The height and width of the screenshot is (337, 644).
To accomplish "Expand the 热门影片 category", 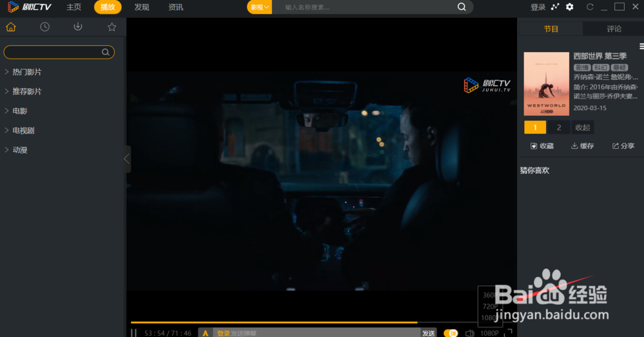I will (23, 72).
